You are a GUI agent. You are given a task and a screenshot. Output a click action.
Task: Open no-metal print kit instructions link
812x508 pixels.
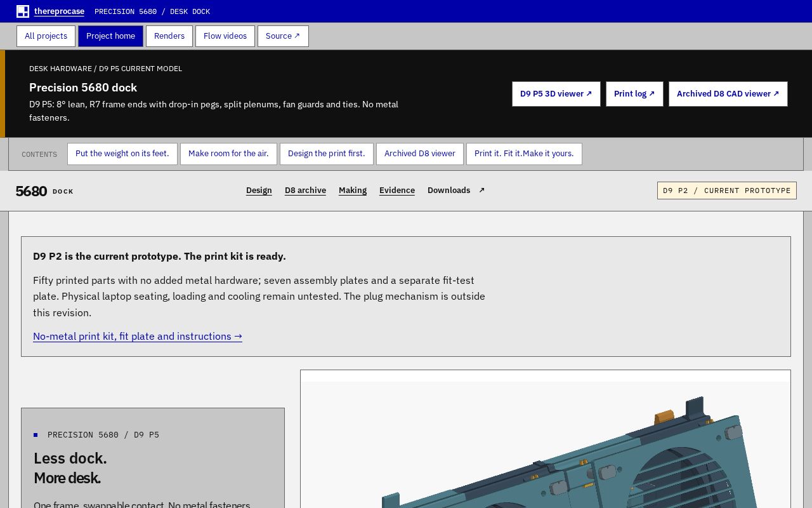pos(138,337)
